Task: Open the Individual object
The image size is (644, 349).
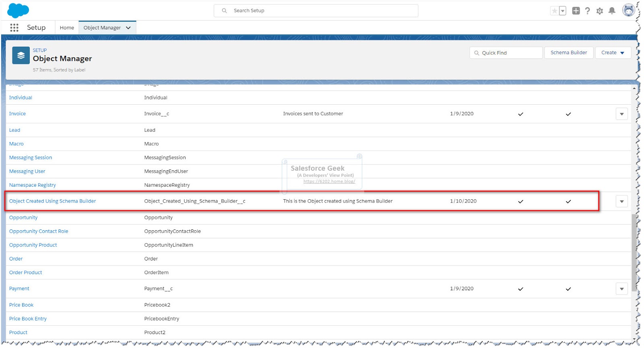Action: coord(21,98)
